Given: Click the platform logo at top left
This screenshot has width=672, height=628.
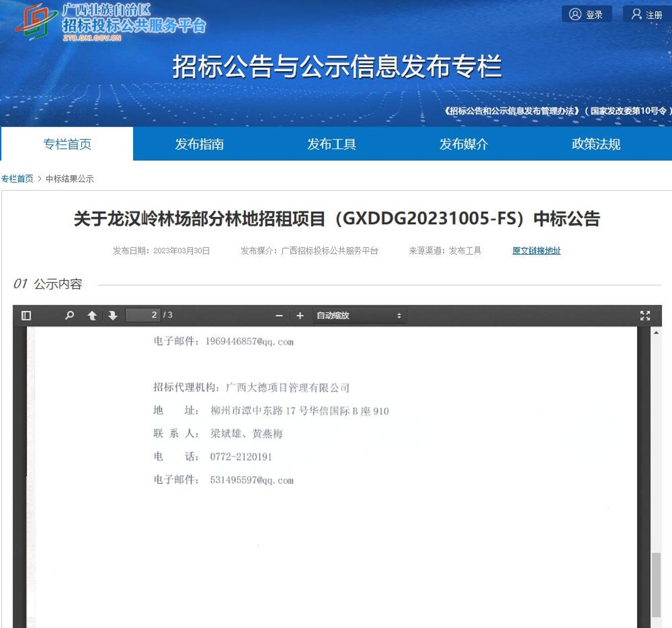Looking at the screenshot, I should 36,22.
